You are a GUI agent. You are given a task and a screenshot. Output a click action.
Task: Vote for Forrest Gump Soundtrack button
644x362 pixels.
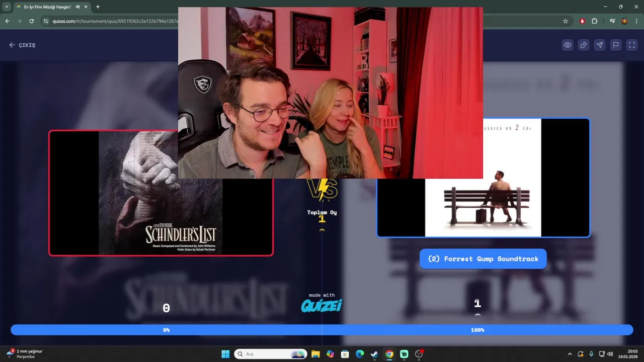click(483, 259)
